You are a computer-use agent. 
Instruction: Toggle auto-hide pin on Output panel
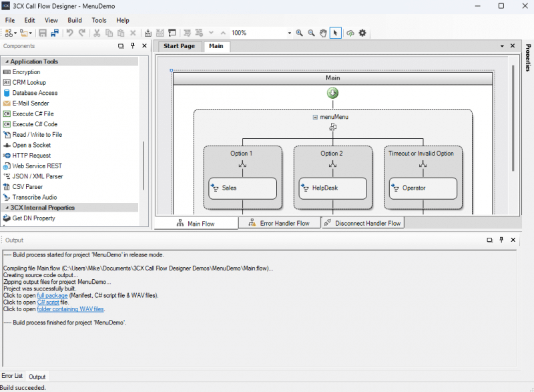501,240
